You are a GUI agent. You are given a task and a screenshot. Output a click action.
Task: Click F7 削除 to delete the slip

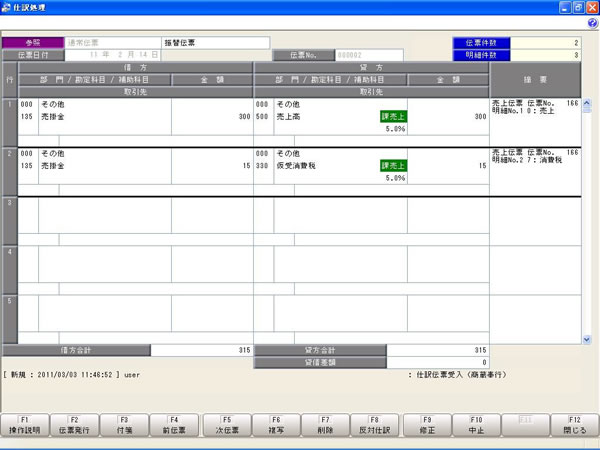[x=325, y=425]
